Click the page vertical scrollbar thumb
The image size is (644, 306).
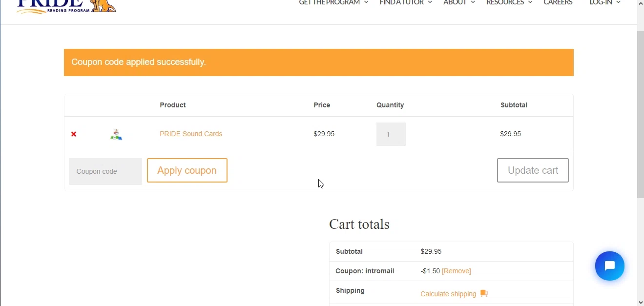(x=641, y=114)
